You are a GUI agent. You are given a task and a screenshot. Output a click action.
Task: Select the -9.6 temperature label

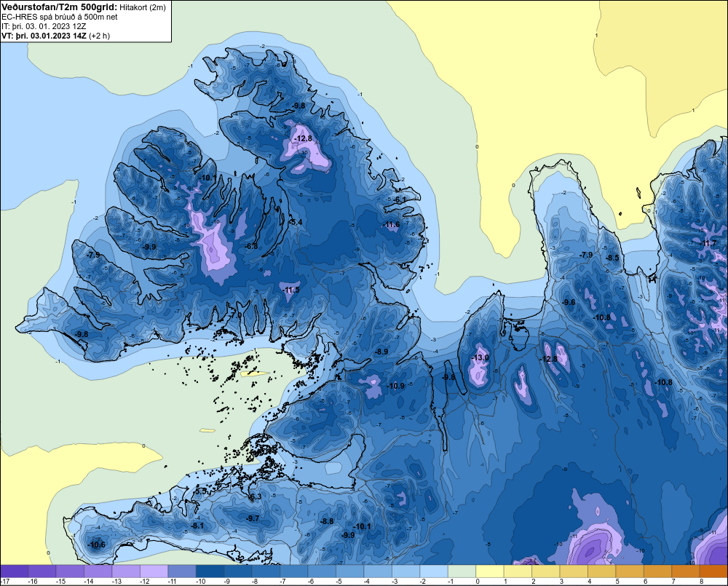[x=569, y=302]
